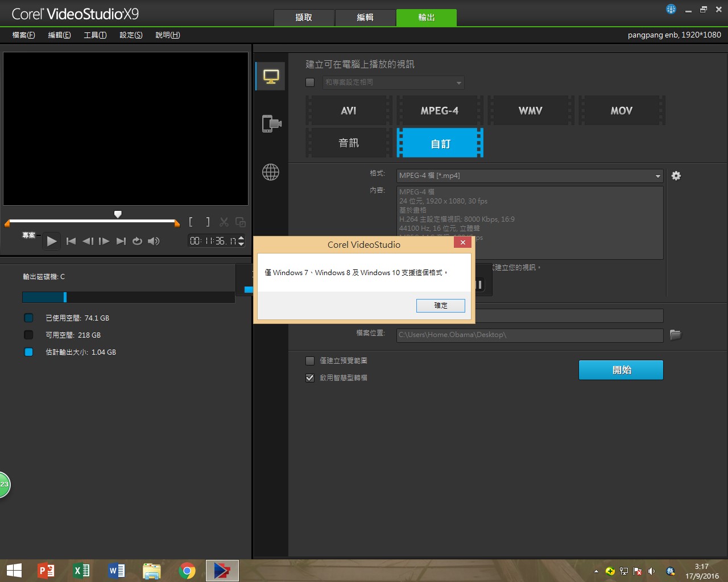This screenshot has width=728, height=582.
Task: Click the right orange trim marker
Action: click(x=177, y=224)
